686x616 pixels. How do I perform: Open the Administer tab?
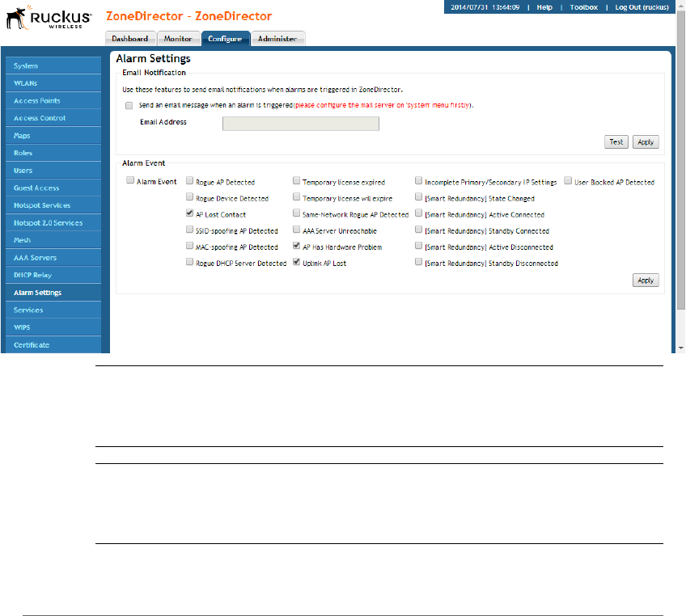(277, 39)
